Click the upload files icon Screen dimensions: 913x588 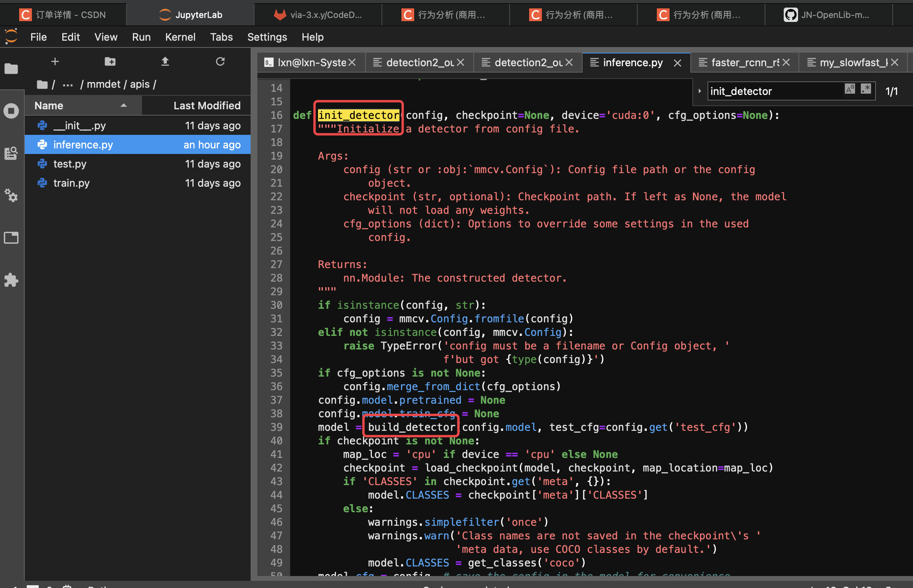[164, 61]
